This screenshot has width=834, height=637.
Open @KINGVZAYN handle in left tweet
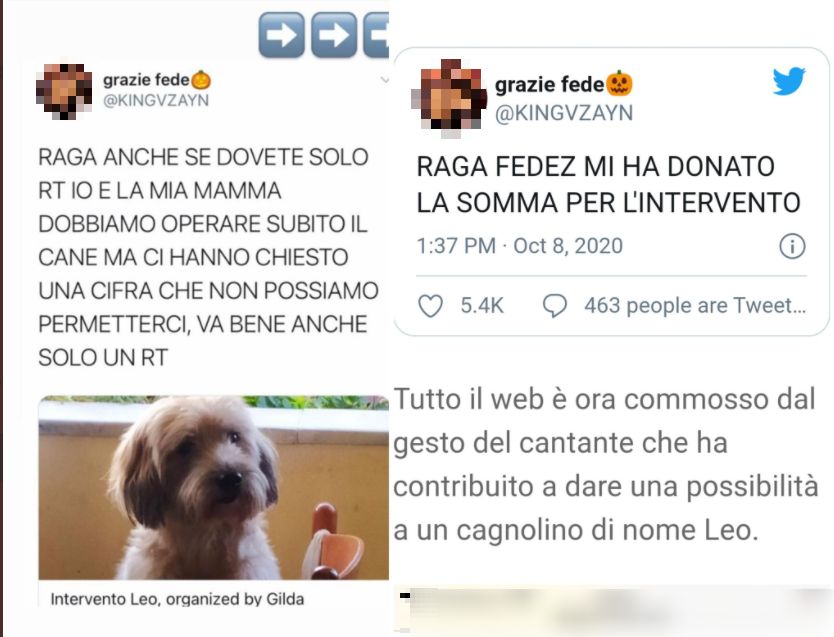pyautogui.click(x=156, y=100)
